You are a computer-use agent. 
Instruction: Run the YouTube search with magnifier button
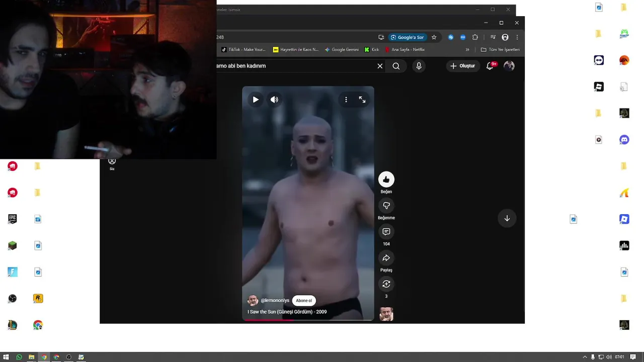[396, 66]
